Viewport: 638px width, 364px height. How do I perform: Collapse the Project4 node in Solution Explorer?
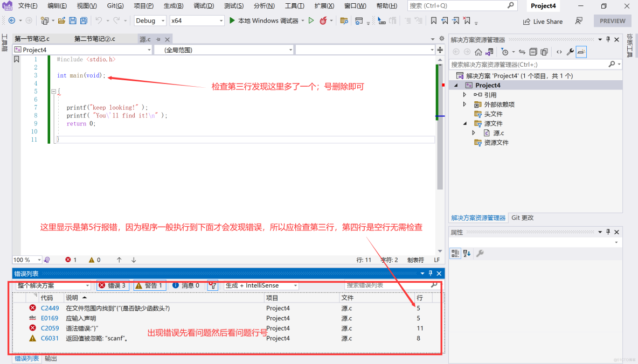456,86
